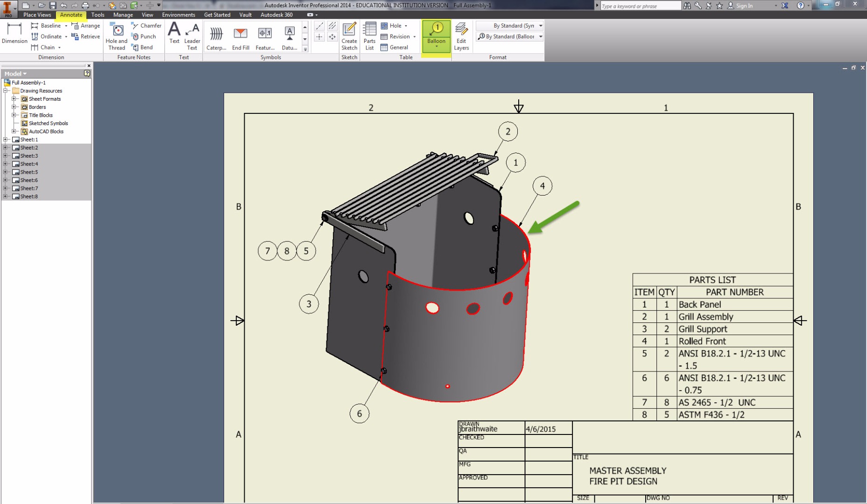This screenshot has height=504, width=867.
Task: Expand the Title Blocks node
Action: [14, 115]
